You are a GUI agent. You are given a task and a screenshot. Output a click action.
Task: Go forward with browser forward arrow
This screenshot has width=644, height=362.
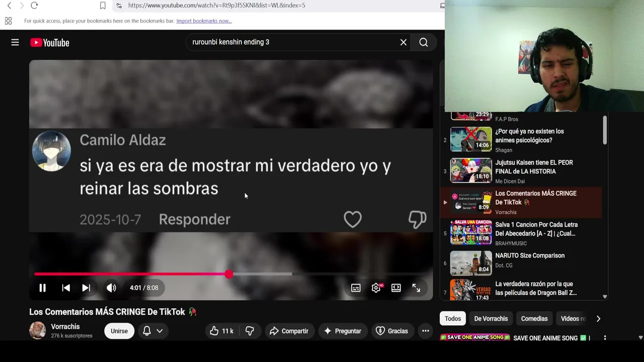(22, 6)
